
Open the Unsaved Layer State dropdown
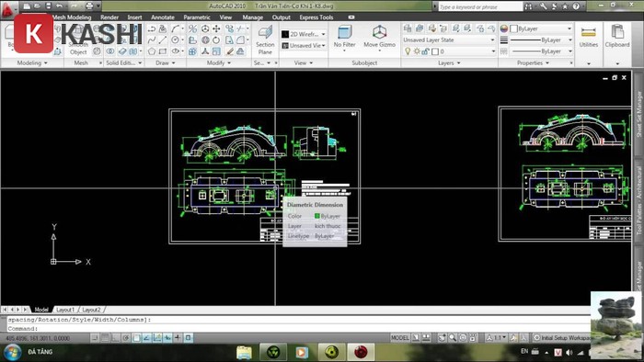pyautogui.click(x=449, y=40)
